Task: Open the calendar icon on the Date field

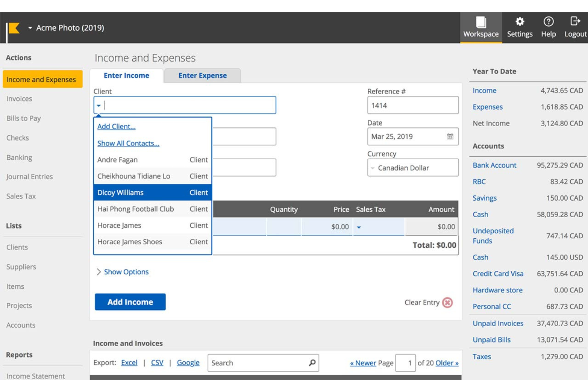Action: coord(450,136)
